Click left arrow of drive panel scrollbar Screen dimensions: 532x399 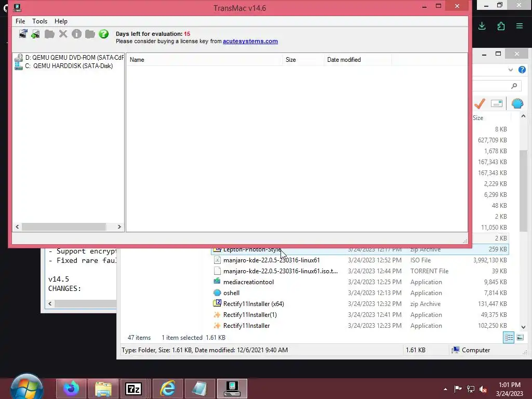click(17, 227)
